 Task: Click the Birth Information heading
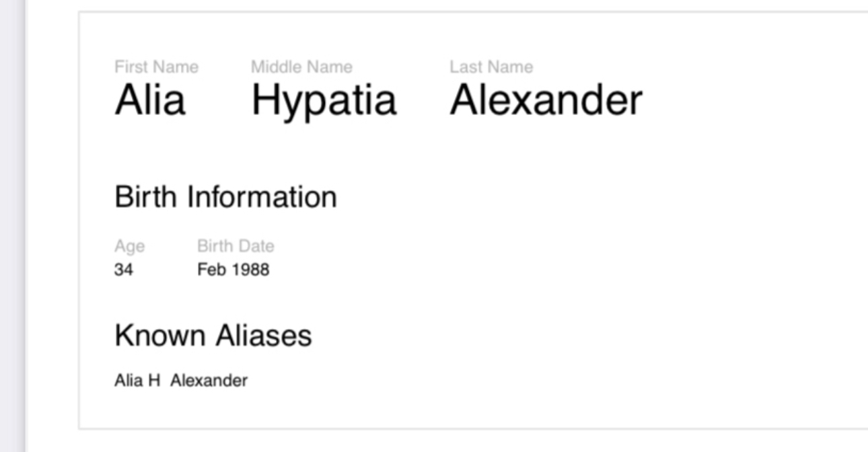[225, 197]
